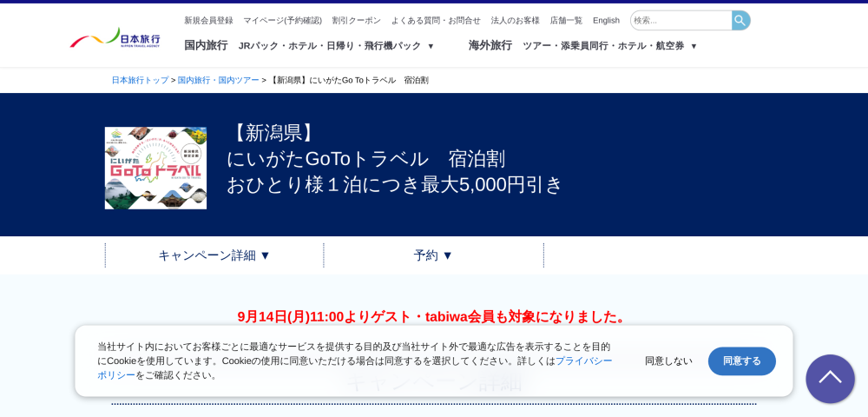The height and width of the screenshot is (417, 868).
Task: Go to 国内旅行・国内ツアー breadcrumb
Action: tap(218, 80)
